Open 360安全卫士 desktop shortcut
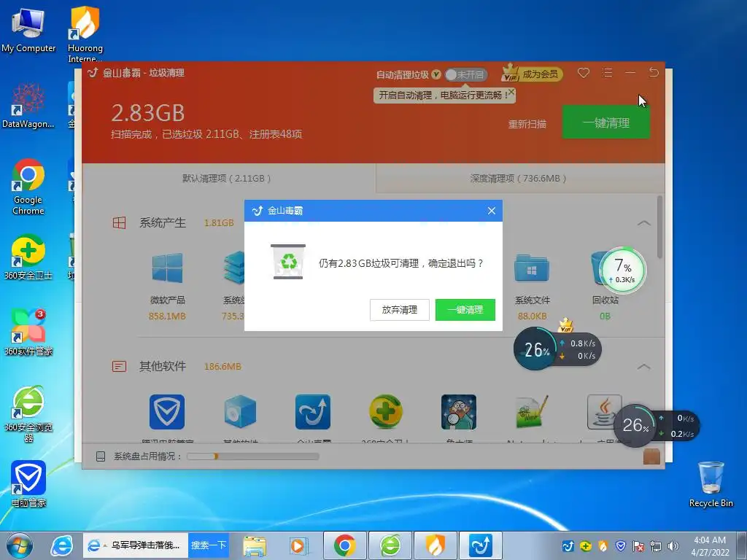The height and width of the screenshot is (560, 747). point(28,257)
